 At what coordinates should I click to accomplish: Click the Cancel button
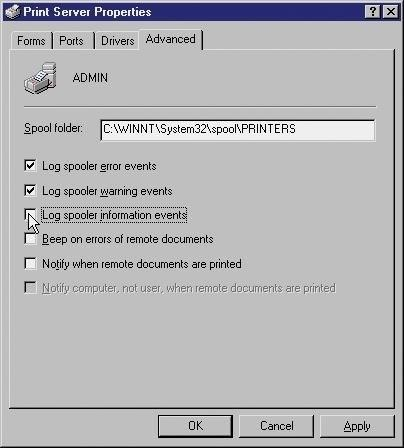(x=277, y=426)
